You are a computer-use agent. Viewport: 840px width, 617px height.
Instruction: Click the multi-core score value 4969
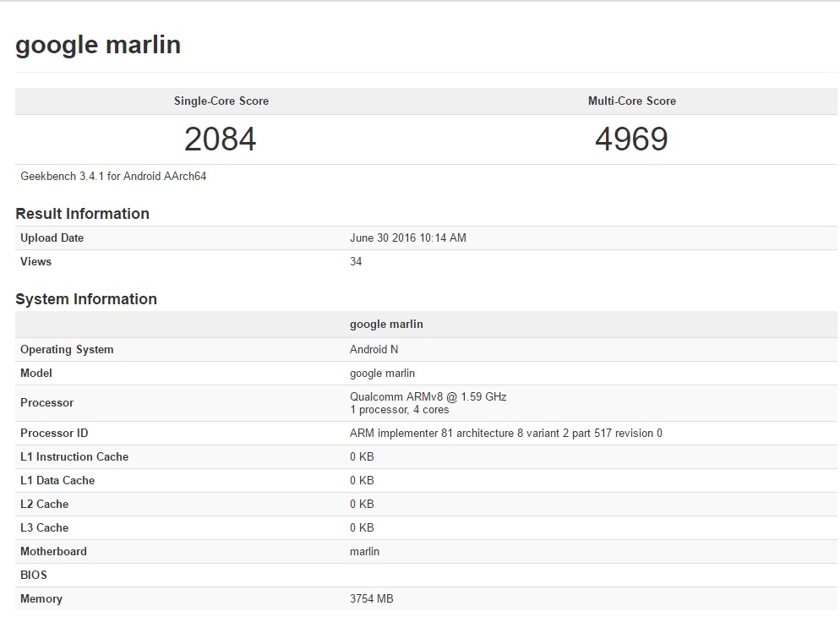click(x=631, y=139)
